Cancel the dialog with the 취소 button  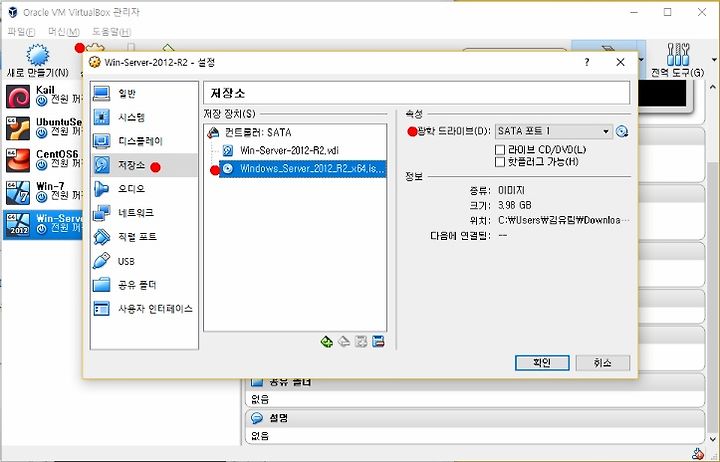coord(602,363)
